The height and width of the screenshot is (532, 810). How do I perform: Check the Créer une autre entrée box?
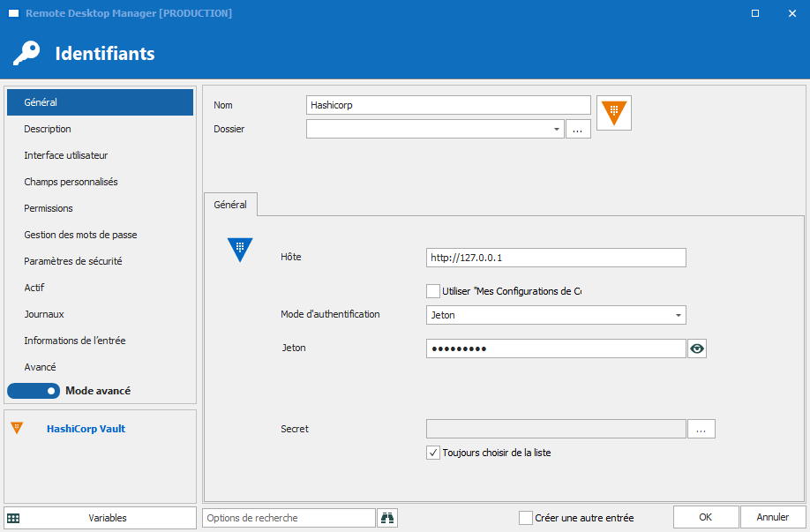click(x=526, y=518)
